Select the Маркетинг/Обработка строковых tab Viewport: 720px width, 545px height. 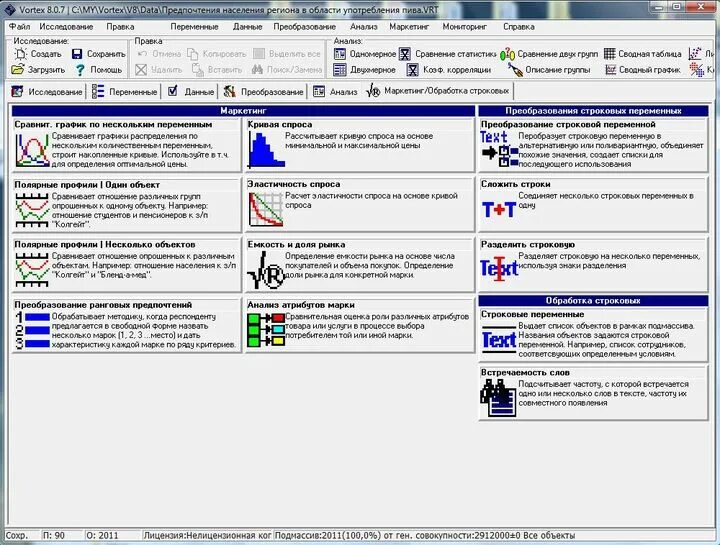click(438, 91)
